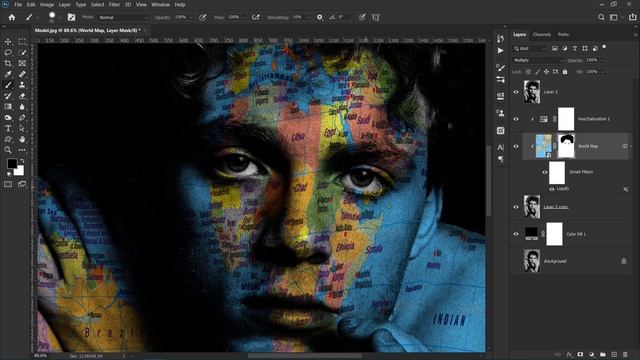Open the History panel icon
This screenshot has width=640, height=360.
coord(500,39)
